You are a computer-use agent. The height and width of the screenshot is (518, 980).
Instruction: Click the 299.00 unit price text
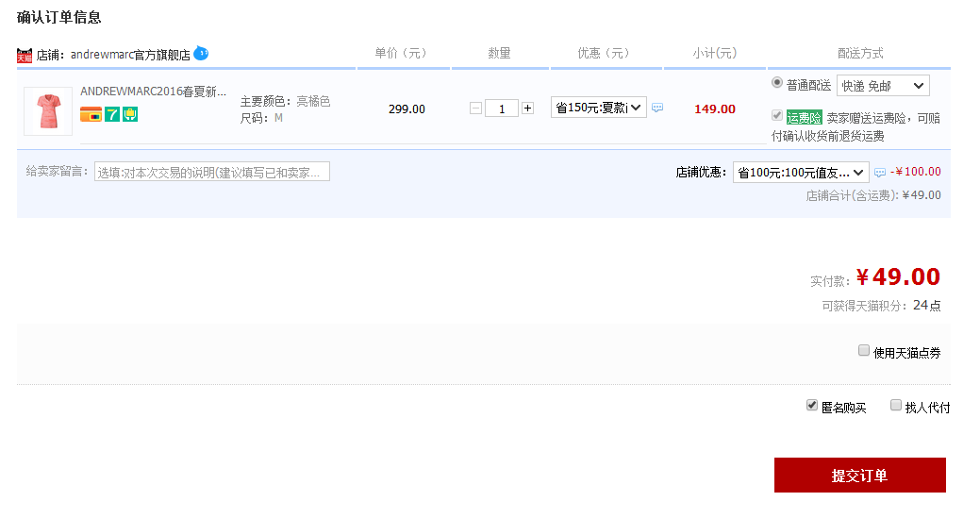coord(407,109)
